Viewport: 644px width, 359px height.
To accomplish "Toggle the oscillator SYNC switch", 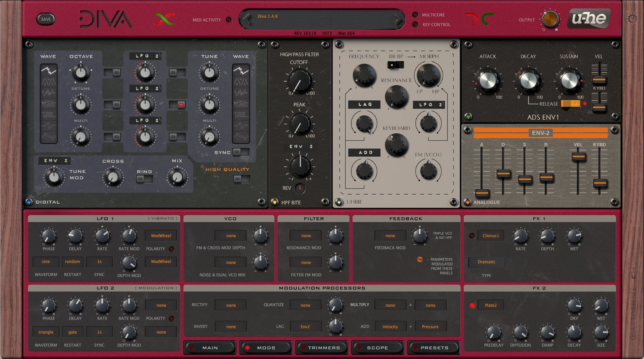I will (241, 152).
